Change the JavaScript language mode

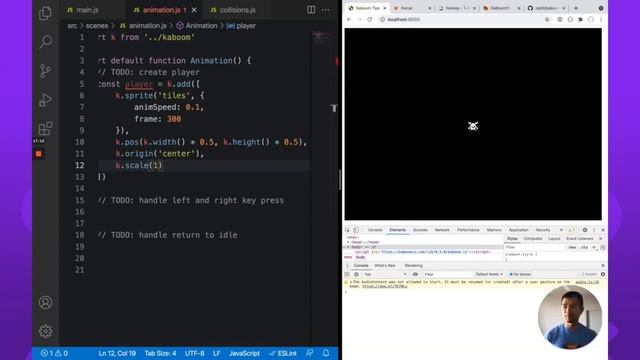[x=244, y=353]
